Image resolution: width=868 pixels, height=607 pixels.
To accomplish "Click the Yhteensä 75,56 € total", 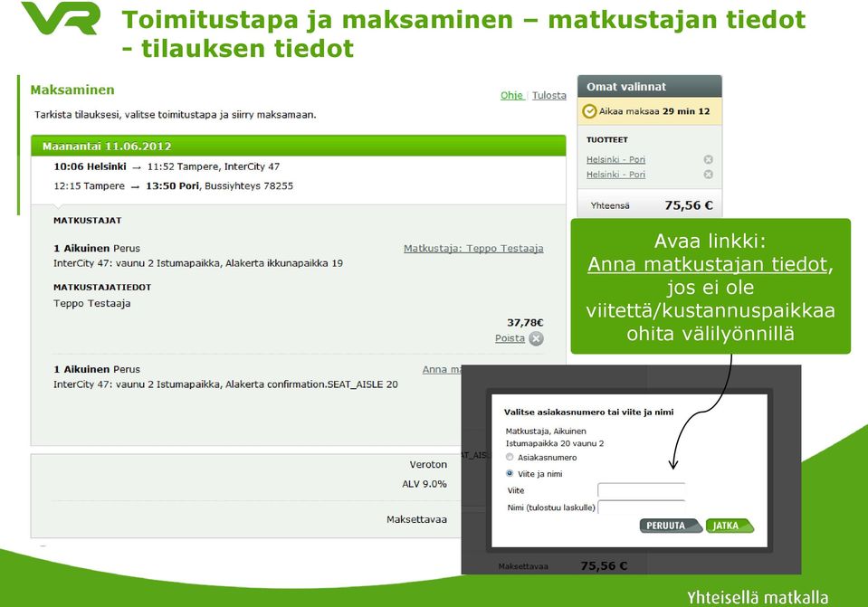I will click(651, 205).
